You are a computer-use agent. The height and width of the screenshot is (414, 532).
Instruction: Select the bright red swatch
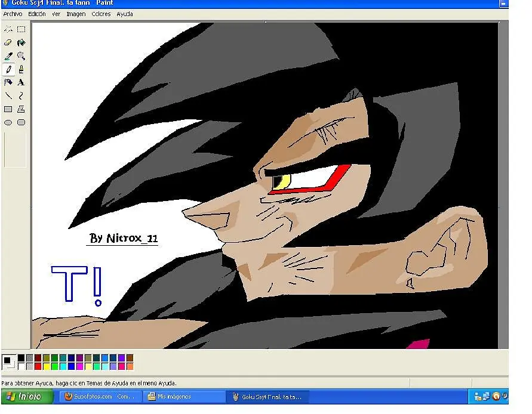[38, 366]
